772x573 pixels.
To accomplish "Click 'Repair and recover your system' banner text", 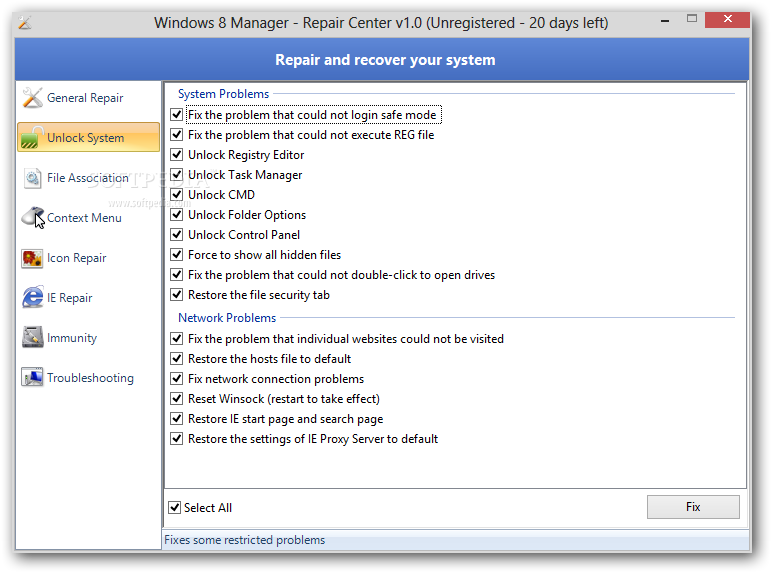I will coord(385,60).
